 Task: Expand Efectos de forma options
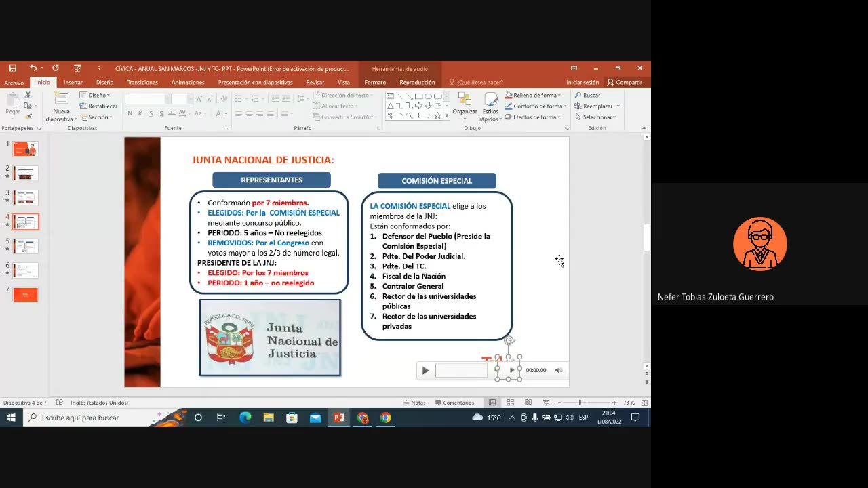point(532,117)
